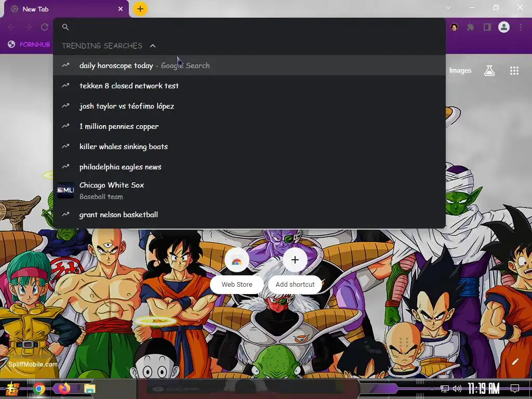Screen dimensions: 532x399
Task: Customize this page with the pencil icon
Action: 515,362
